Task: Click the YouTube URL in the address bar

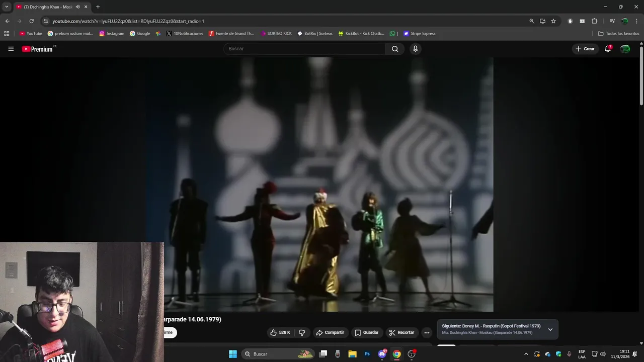Action: pyautogui.click(x=128, y=21)
